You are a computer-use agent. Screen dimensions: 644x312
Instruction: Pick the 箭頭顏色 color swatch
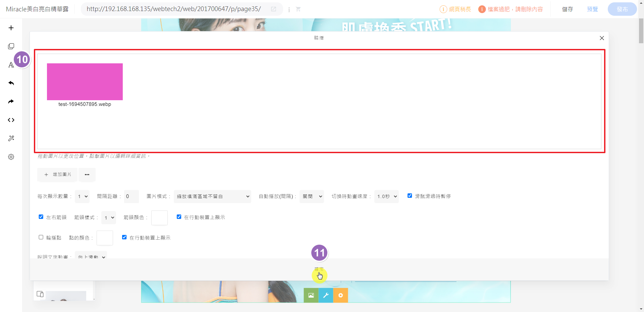click(159, 218)
